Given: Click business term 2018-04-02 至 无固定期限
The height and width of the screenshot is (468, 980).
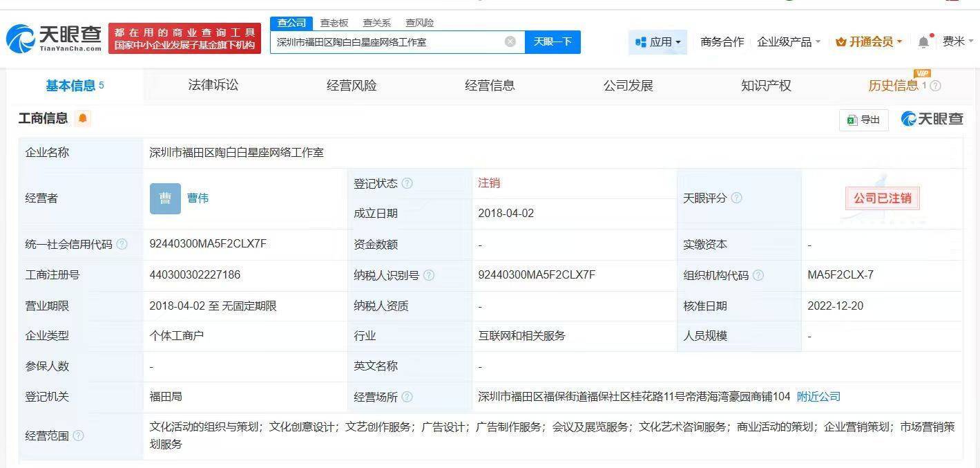Looking at the screenshot, I should click(213, 306).
